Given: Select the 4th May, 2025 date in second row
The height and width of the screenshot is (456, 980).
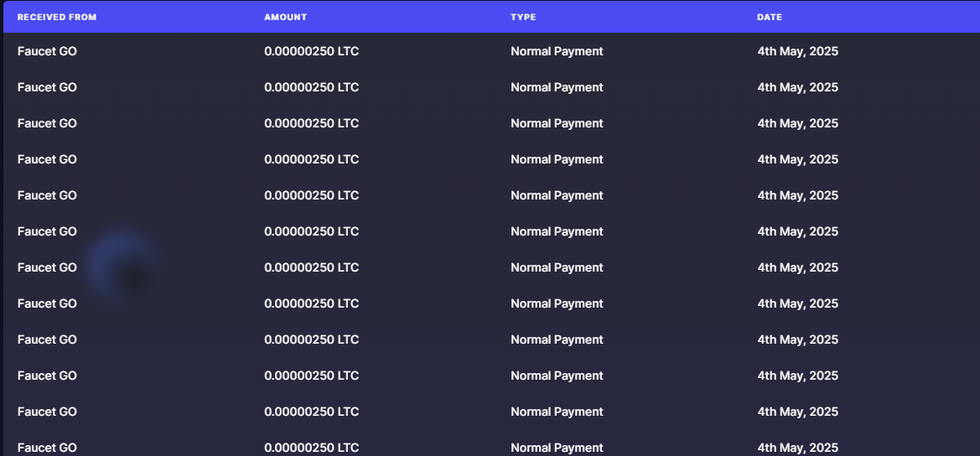Looking at the screenshot, I should 797,87.
